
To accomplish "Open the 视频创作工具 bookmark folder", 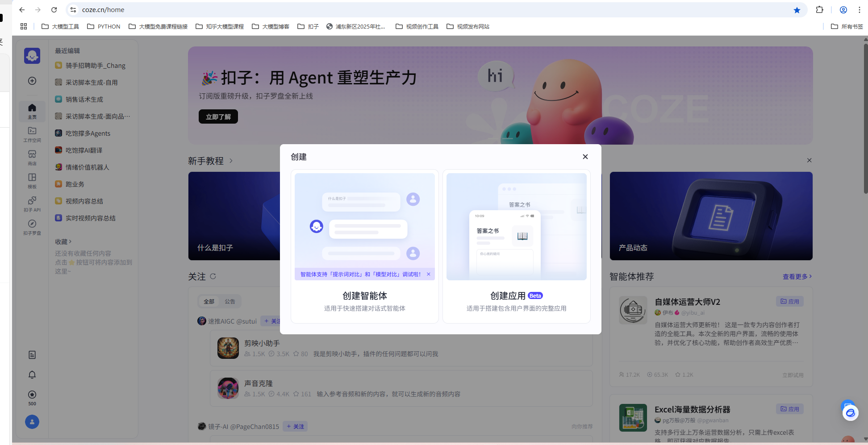I will [x=417, y=26].
